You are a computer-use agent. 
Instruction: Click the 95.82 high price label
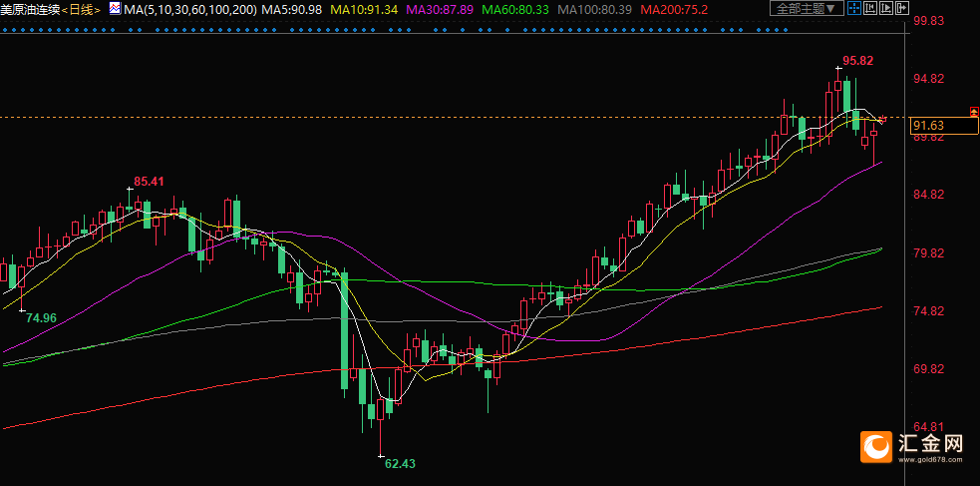(857, 61)
